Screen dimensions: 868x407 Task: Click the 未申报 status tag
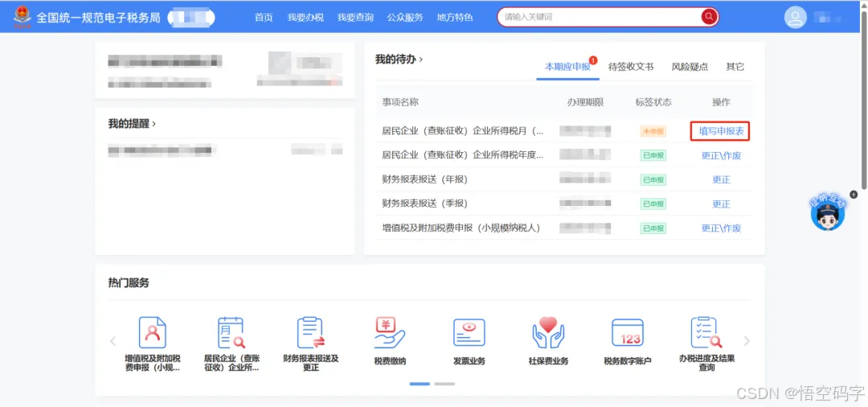(653, 131)
